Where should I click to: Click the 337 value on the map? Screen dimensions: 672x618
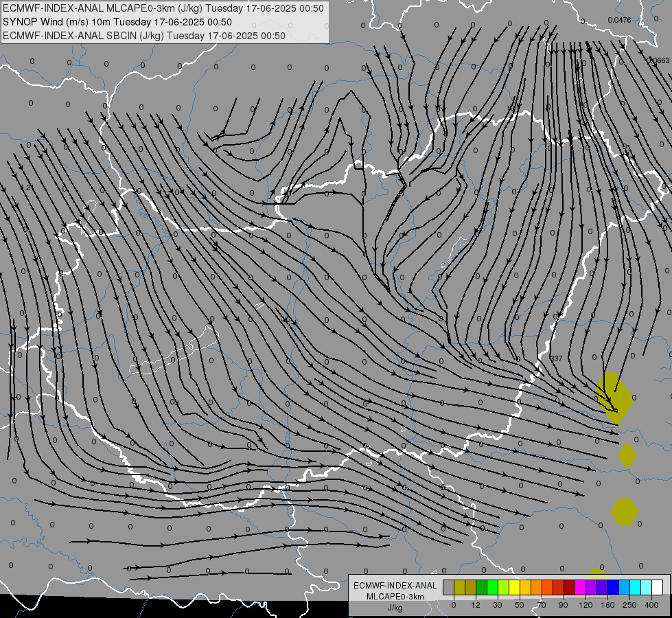[x=556, y=358]
